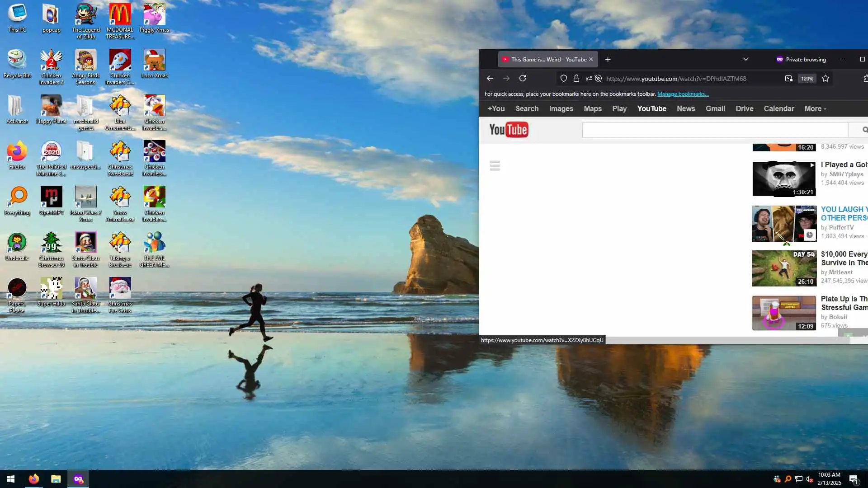The width and height of the screenshot is (868, 488).
Task: Click the YouTube logo
Action: coord(509,130)
